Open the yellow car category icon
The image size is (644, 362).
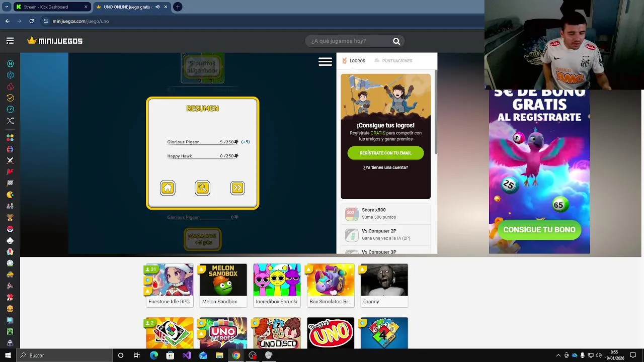tap(10, 275)
